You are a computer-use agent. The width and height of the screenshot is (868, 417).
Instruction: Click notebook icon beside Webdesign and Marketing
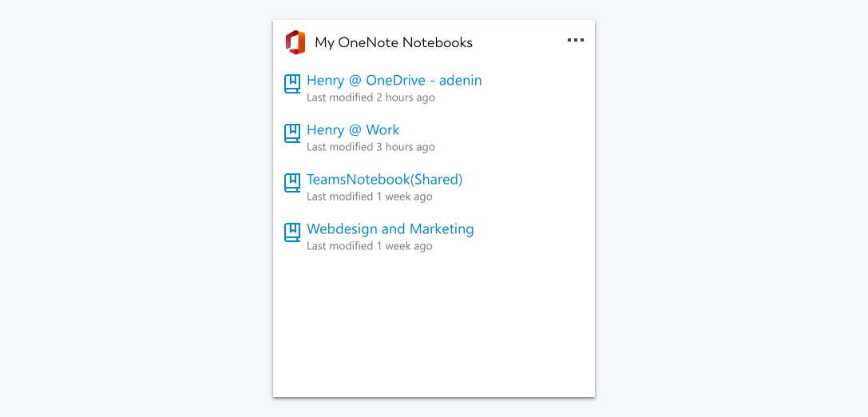pyautogui.click(x=292, y=232)
